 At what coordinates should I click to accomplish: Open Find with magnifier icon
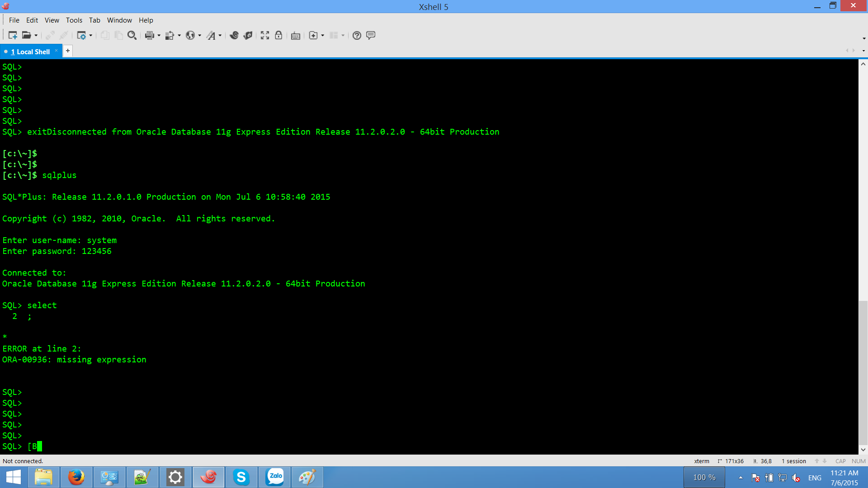pyautogui.click(x=132, y=35)
